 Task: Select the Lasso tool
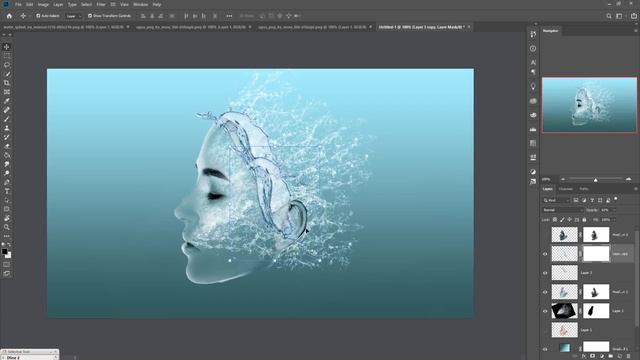point(7,65)
